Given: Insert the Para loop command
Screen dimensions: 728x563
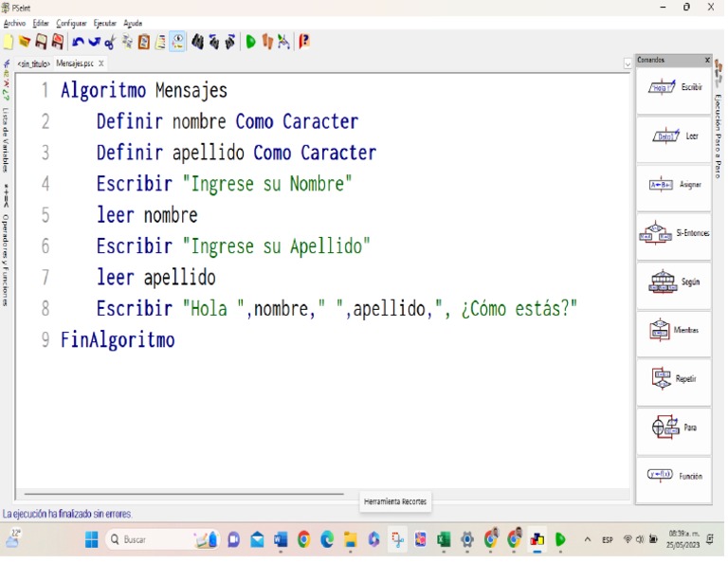Looking at the screenshot, I should tap(674, 427).
